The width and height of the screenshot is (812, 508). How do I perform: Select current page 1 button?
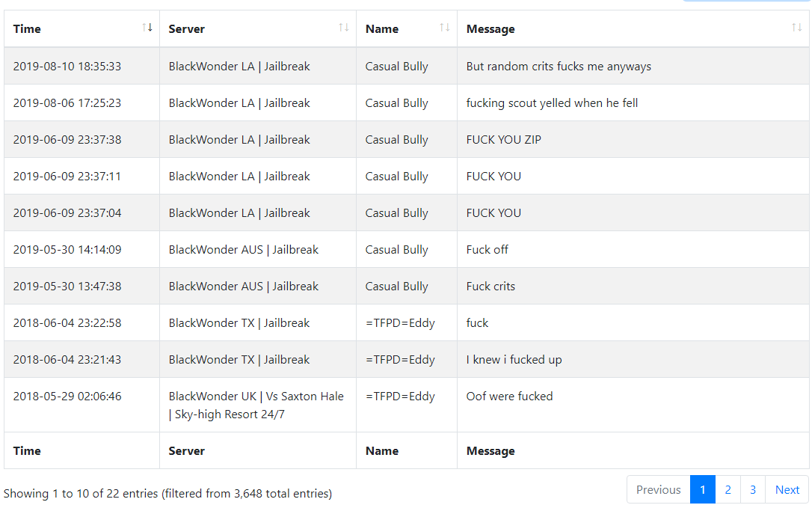pyautogui.click(x=703, y=489)
